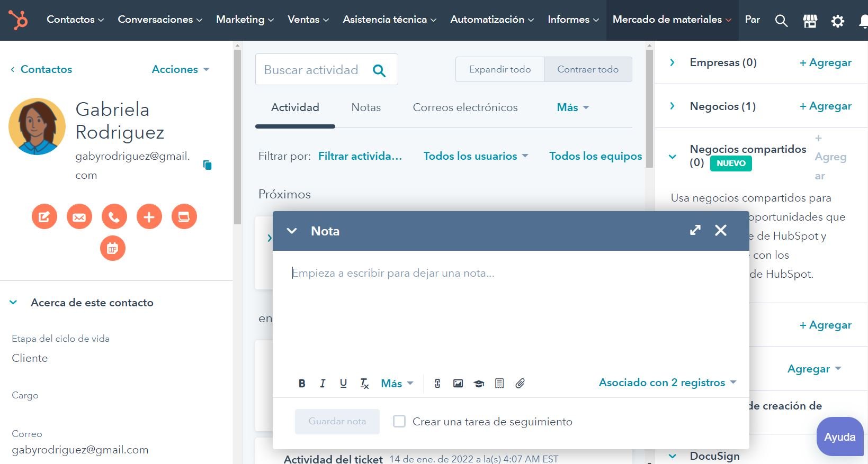
Task: Switch to the Correos electrónicos tab
Action: coord(465,107)
